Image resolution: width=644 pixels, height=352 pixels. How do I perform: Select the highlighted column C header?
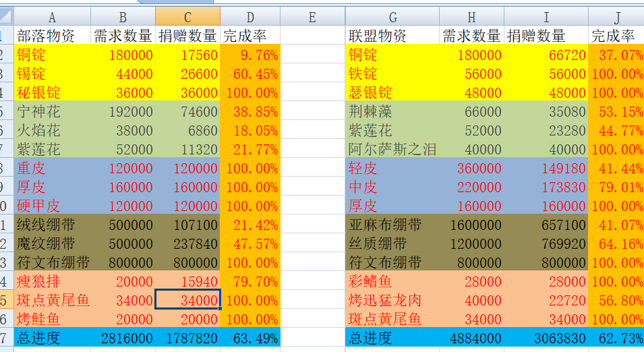pyautogui.click(x=187, y=17)
